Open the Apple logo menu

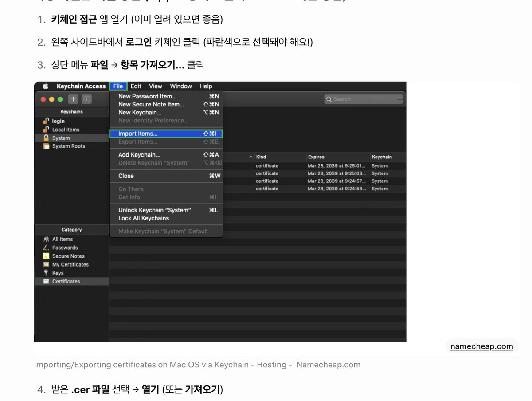[x=45, y=86]
